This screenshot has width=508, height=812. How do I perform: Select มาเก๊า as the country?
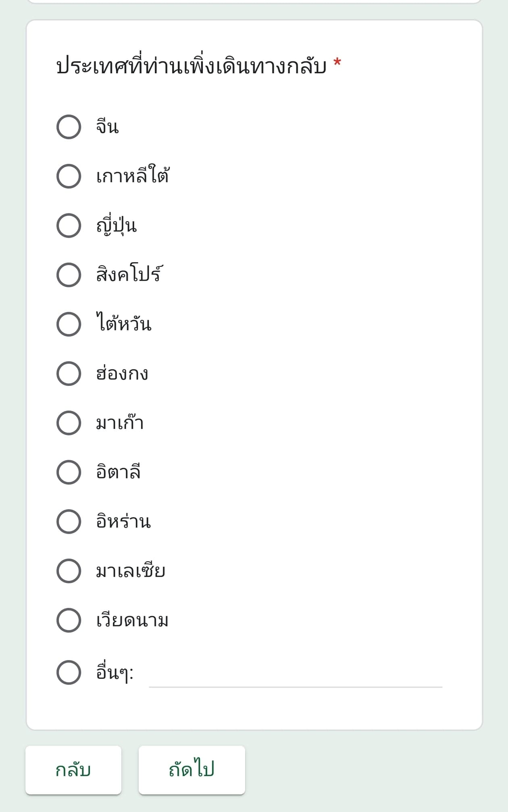[x=69, y=423]
